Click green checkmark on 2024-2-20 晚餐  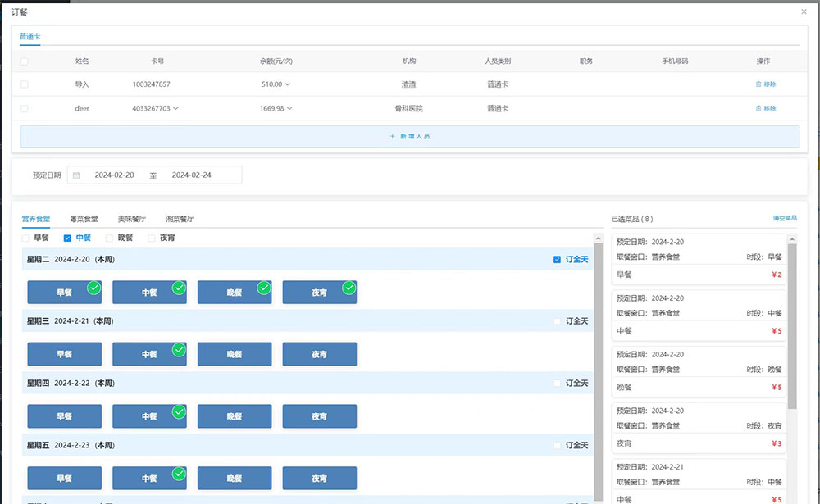pos(264,288)
